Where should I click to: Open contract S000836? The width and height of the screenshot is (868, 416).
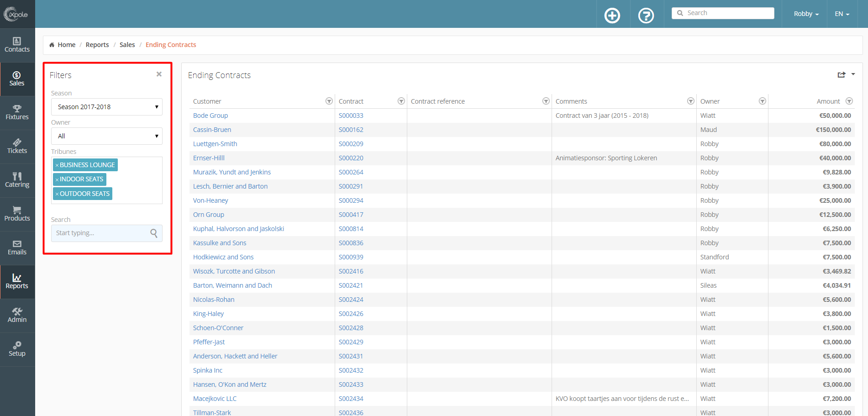pos(351,243)
